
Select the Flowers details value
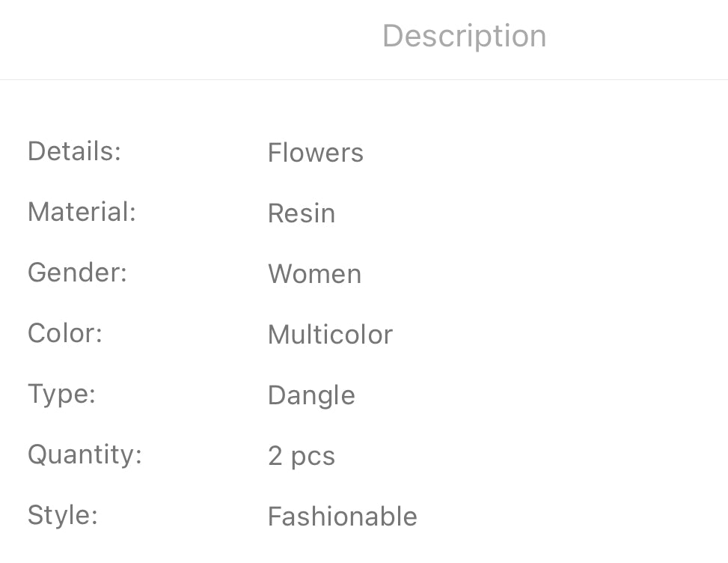pyautogui.click(x=315, y=153)
